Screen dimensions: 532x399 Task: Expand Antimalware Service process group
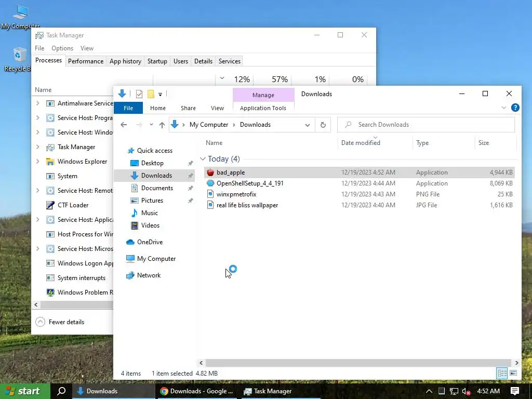click(x=37, y=103)
